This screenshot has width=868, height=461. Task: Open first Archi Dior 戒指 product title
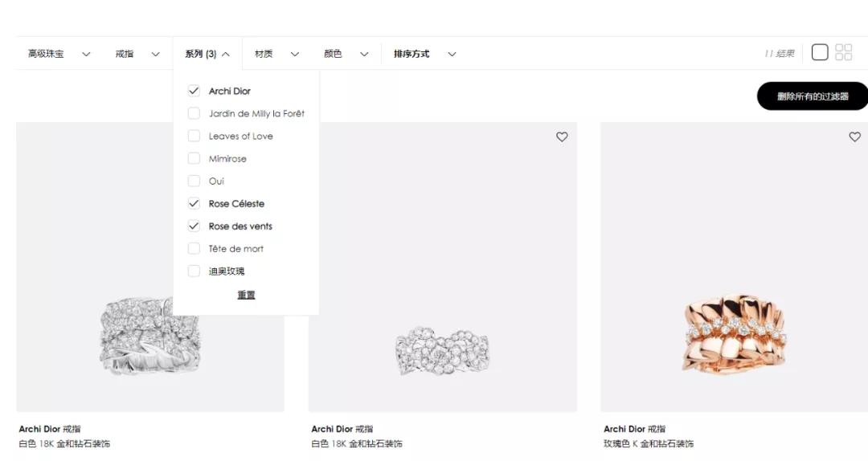pos(50,429)
